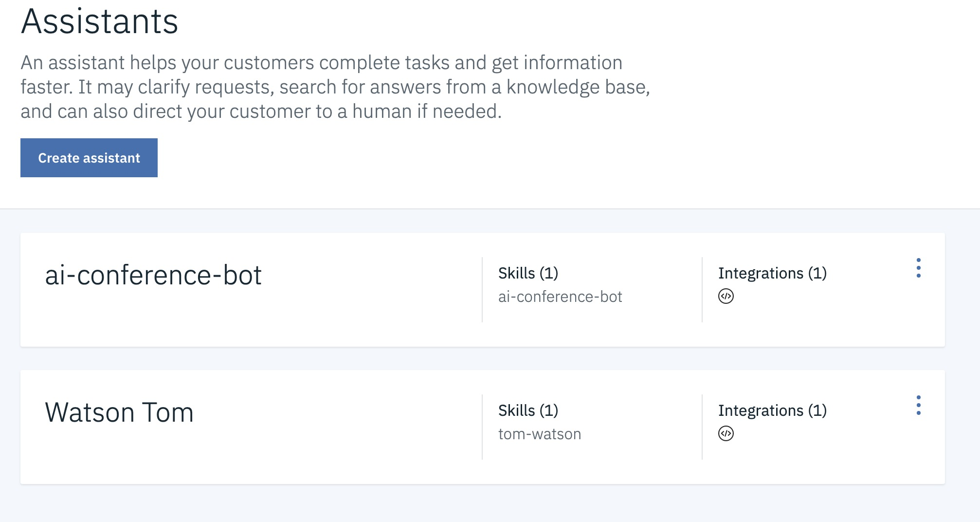The image size is (980, 522).
Task: Open the ai-conference-bot assistant by its title
Action: coord(153,275)
